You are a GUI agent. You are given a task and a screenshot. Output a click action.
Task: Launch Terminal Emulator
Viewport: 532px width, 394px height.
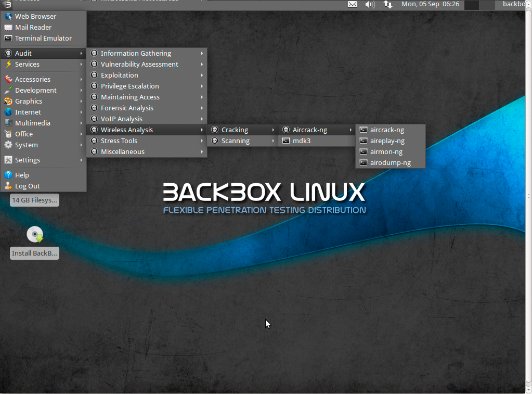tap(44, 38)
